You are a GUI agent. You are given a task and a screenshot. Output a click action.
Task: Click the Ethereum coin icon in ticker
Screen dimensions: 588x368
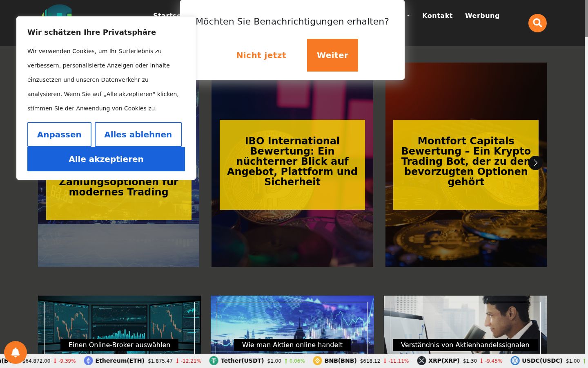click(89, 361)
